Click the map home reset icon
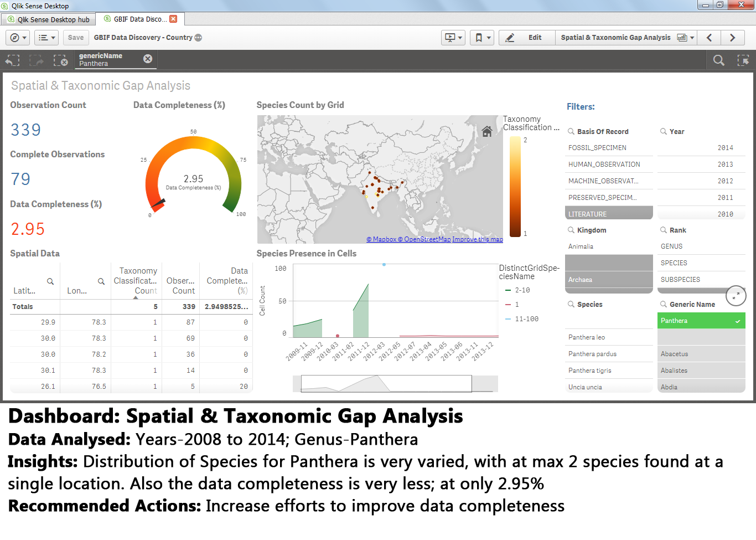The width and height of the screenshot is (756, 540). click(x=487, y=131)
